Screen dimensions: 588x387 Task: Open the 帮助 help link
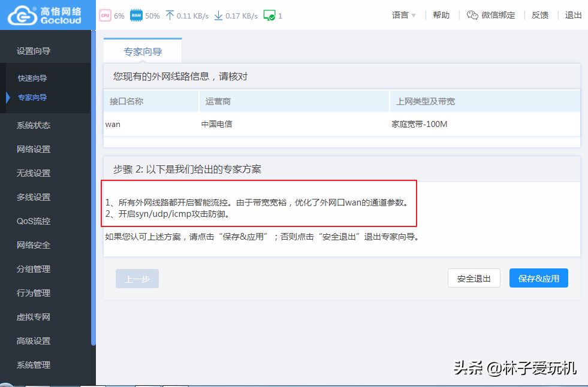pos(441,15)
